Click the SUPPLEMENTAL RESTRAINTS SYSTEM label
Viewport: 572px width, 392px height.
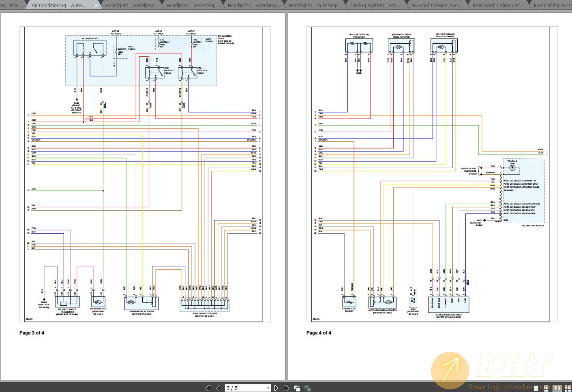pos(469,171)
